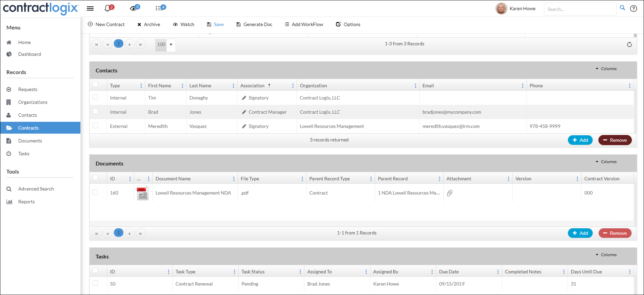Image resolution: width=644 pixels, height=295 pixels.
Task: Click bradjones@mycompany.com email cell
Action: (452, 112)
